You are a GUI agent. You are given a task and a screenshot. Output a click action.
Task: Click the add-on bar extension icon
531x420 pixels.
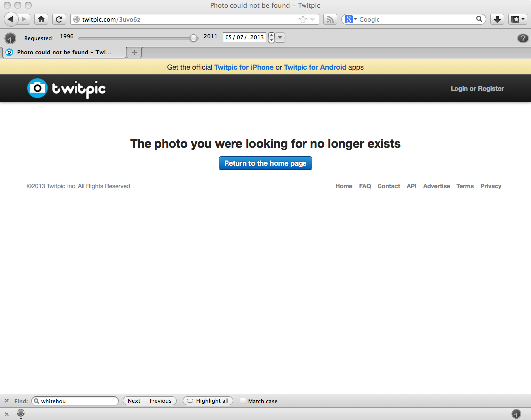click(21, 413)
